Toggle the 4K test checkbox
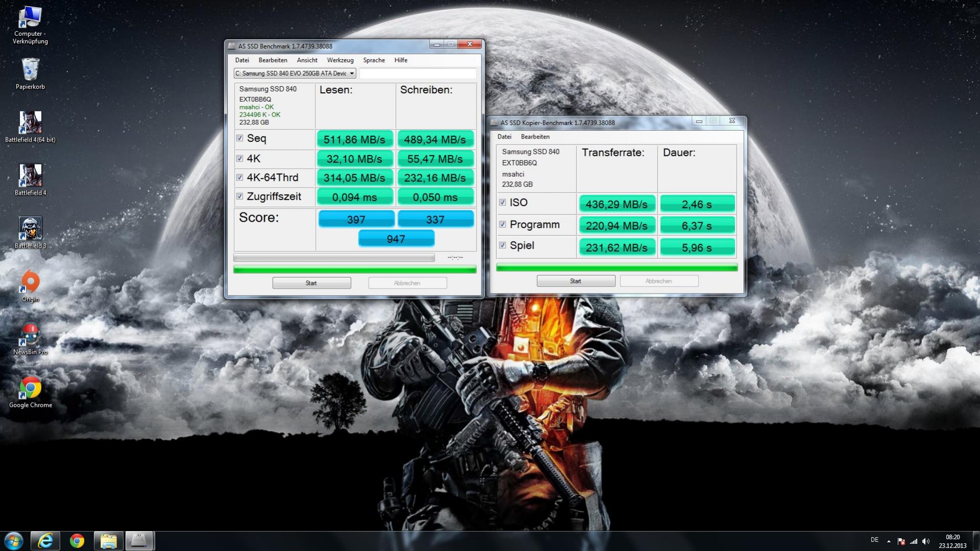 240,158
